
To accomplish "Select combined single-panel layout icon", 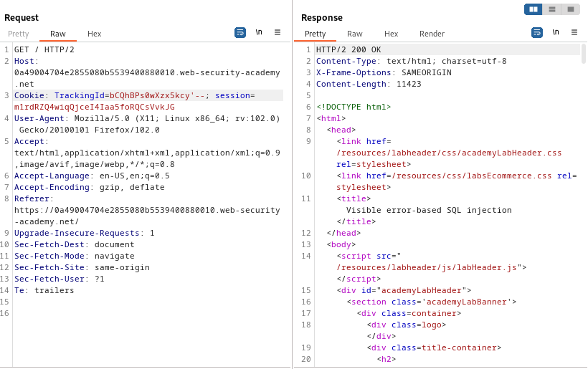I will (571, 9).
